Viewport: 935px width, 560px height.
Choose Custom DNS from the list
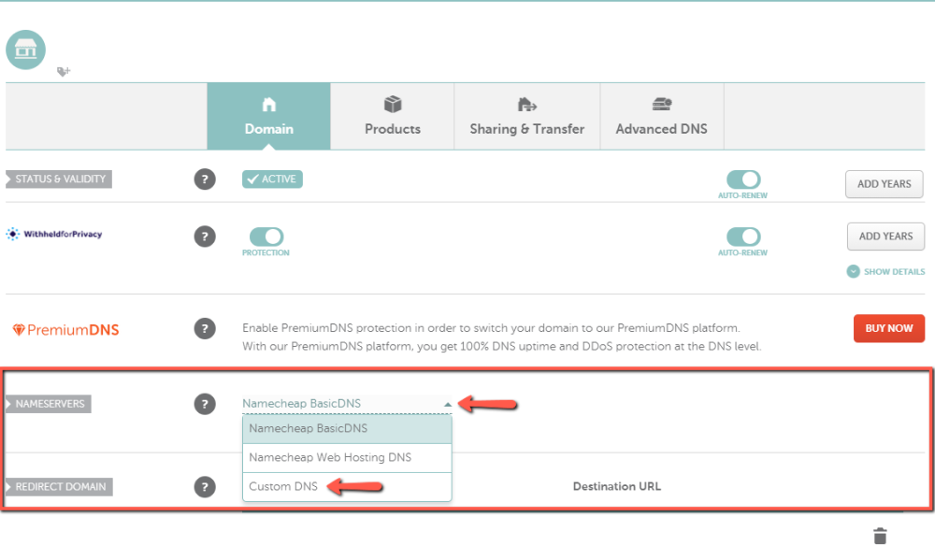point(347,487)
